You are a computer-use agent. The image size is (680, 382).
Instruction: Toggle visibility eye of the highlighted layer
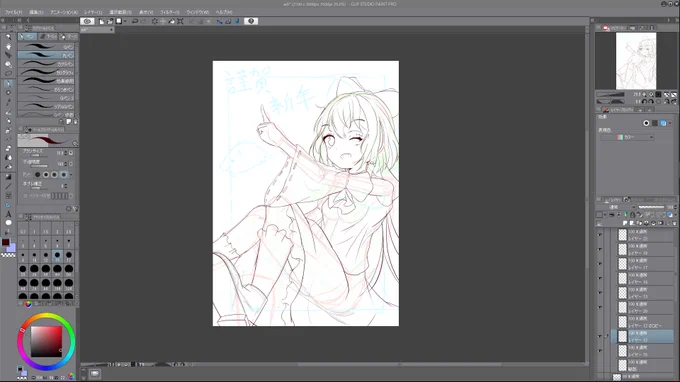click(x=600, y=336)
